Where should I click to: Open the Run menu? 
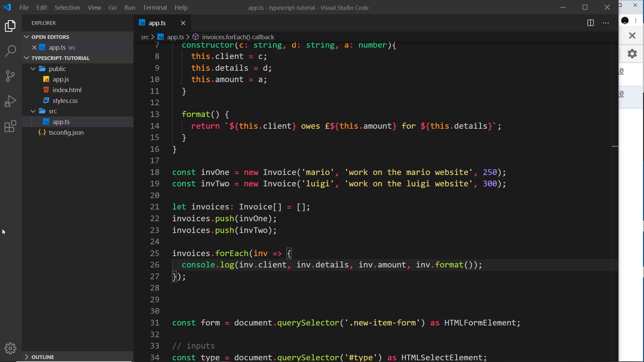[130, 7]
